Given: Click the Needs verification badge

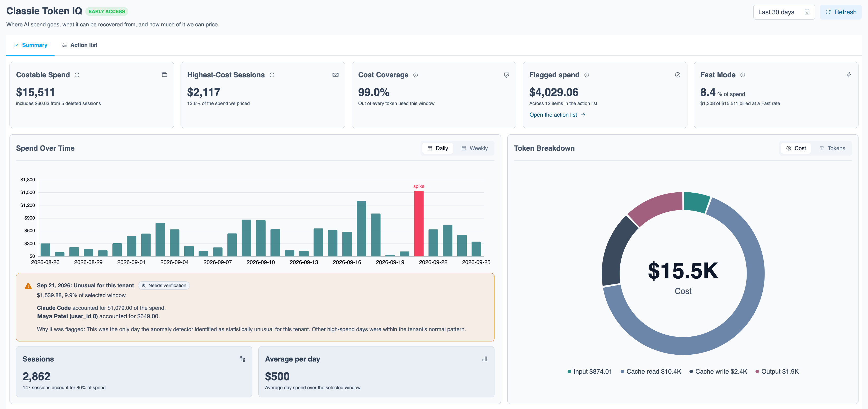Looking at the screenshot, I should pos(164,286).
